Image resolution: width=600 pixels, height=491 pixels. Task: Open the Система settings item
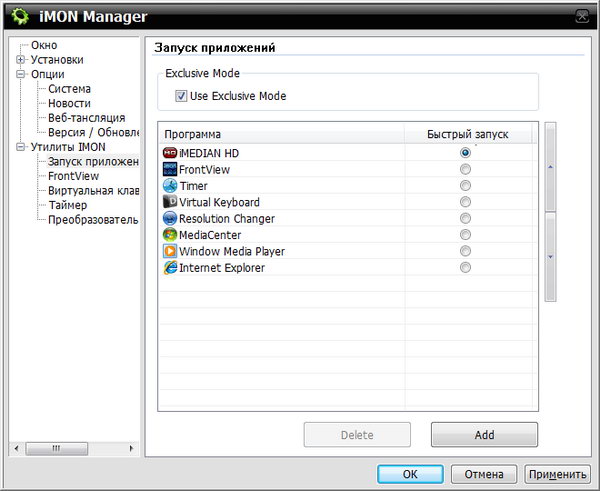69,89
